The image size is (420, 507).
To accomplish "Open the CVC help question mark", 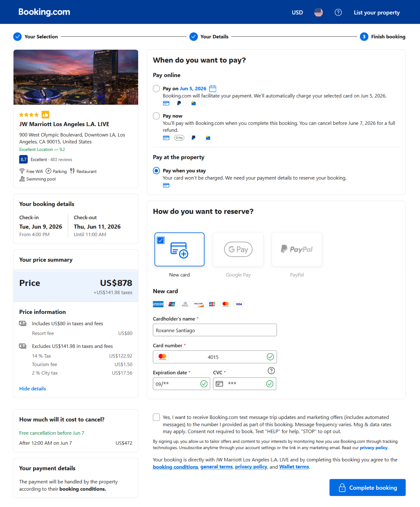I will (x=271, y=371).
